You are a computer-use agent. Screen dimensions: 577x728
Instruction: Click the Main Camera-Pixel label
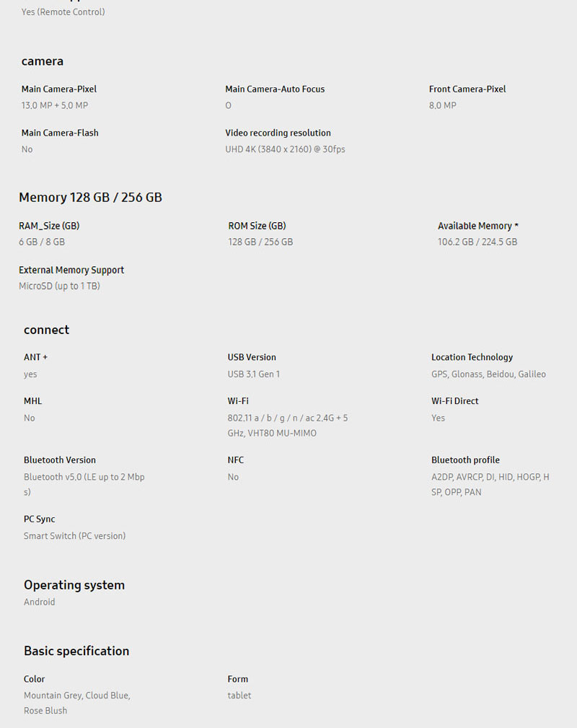[59, 89]
